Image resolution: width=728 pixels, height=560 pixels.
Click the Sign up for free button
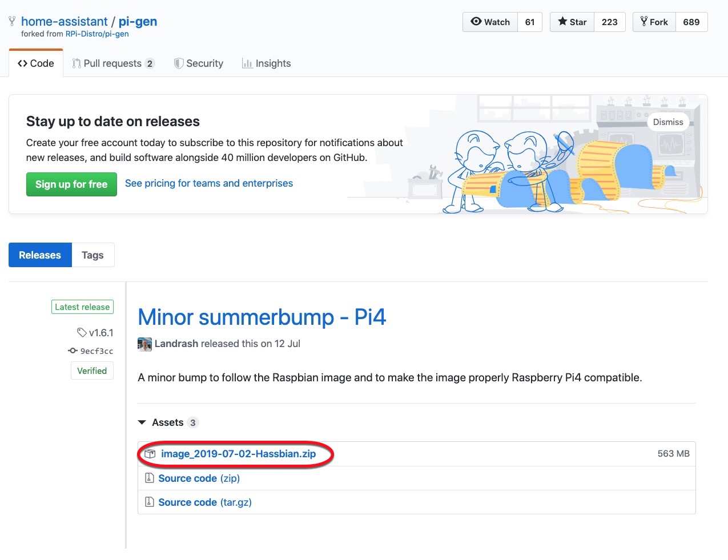[x=71, y=184]
